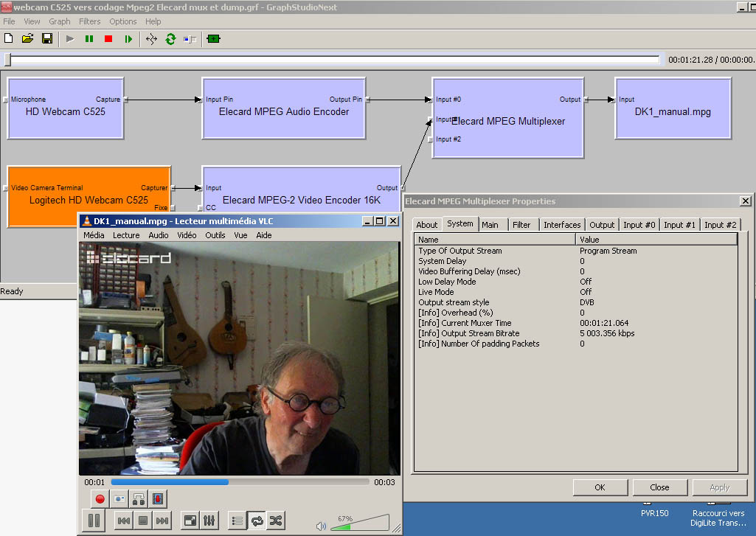Open VLC Outils menu
The image size is (756, 536).
pyautogui.click(x=215, y=235)
